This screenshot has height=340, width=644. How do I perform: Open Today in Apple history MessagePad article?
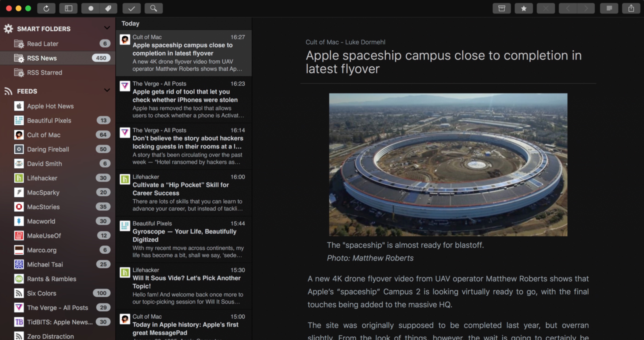pos(184,325)
